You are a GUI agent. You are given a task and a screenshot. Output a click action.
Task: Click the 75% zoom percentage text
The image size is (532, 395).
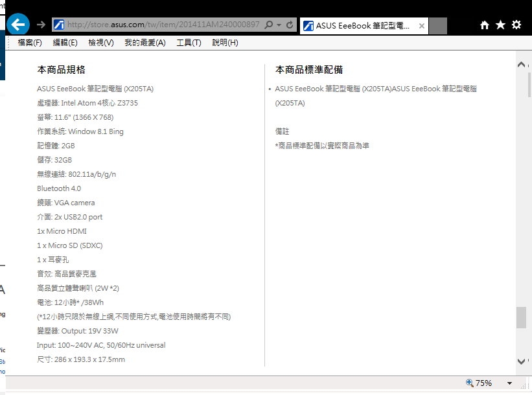pyautogui.click(x=484, y=383)
